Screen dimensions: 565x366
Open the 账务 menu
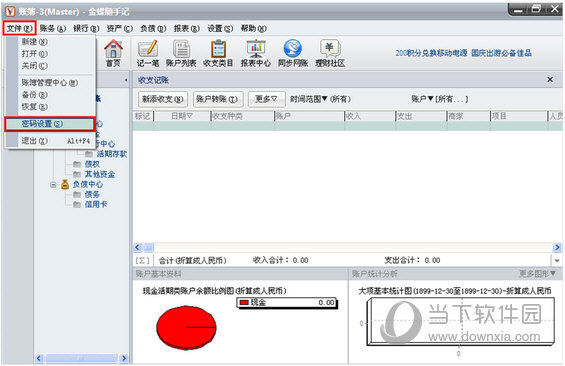point(53,28)
